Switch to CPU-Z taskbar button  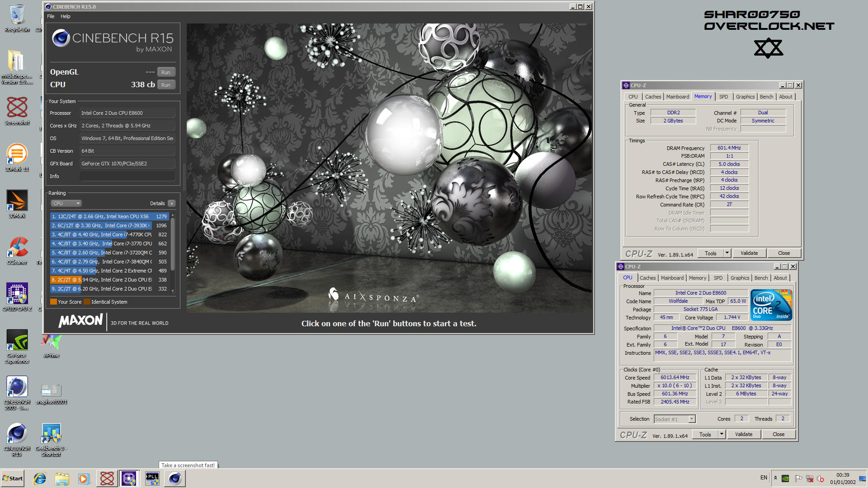(129, 479)
